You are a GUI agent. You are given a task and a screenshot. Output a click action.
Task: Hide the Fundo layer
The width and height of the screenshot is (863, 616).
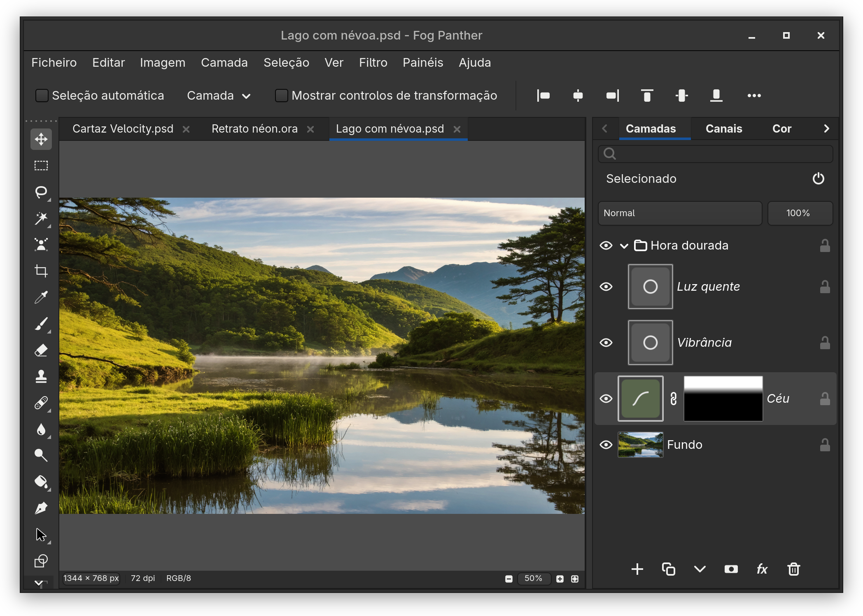pos(606,445)
